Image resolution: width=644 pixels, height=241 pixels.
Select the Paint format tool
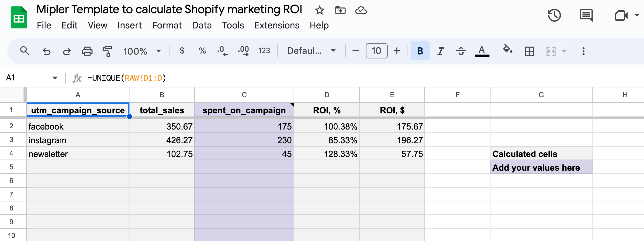[107, 51]
